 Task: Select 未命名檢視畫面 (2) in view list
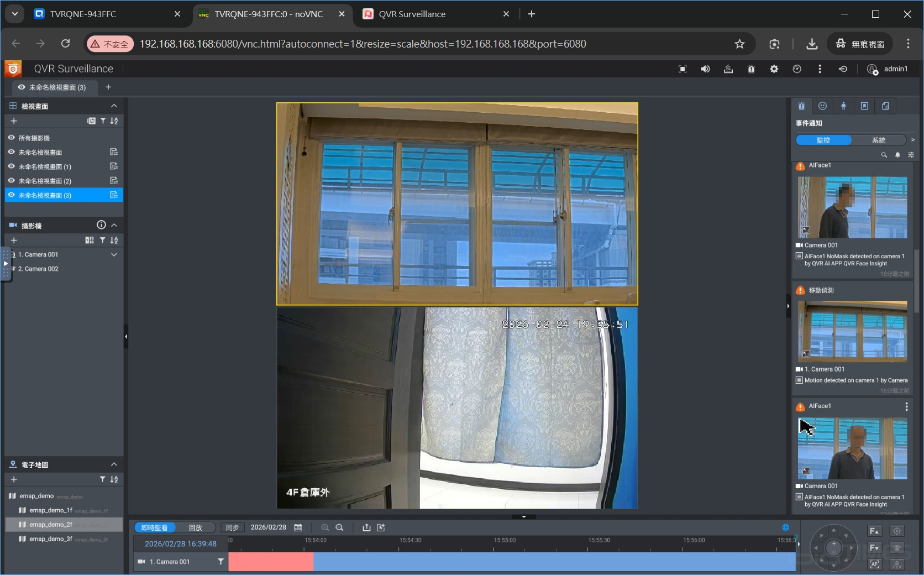tap(45, 181)
